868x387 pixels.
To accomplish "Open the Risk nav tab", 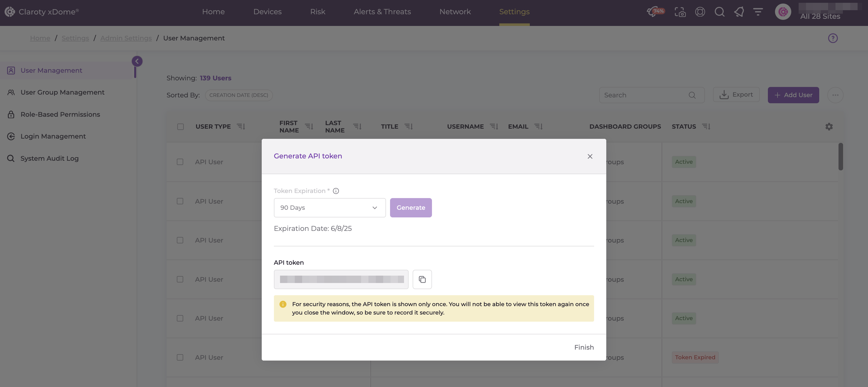I will click(317, 12).
